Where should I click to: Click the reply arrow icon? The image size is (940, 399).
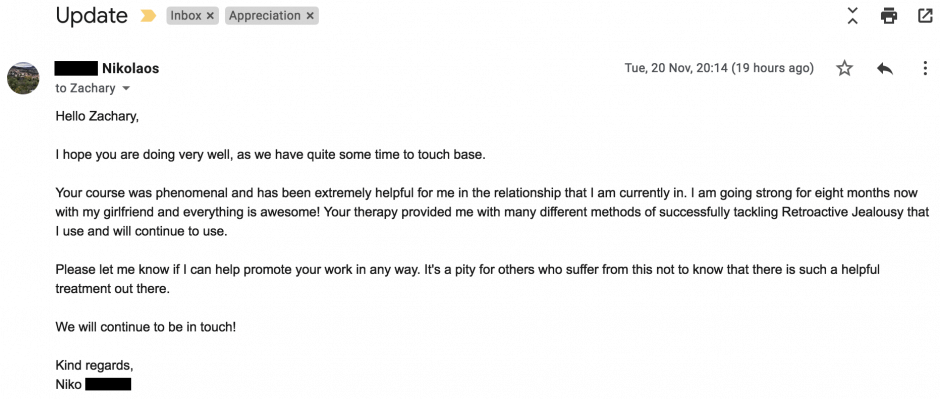[x=885, y=68]
